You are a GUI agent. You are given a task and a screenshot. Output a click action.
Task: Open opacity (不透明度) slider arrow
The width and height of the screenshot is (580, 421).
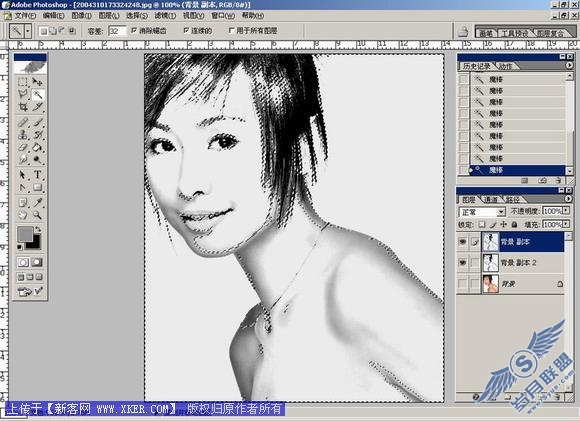(566, 211)
